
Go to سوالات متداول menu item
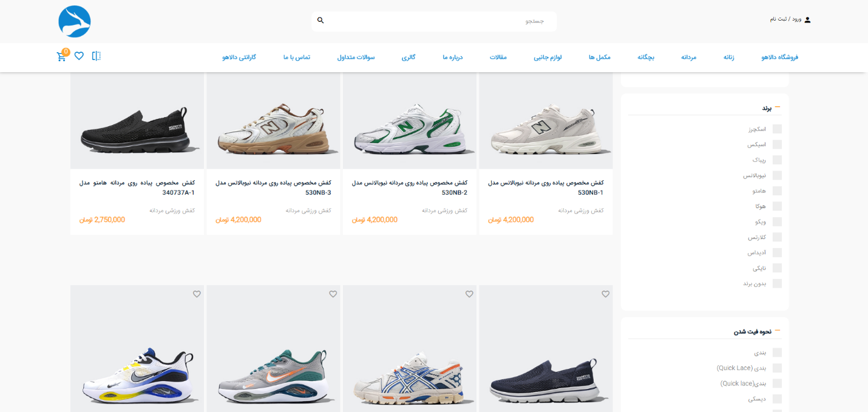coord(356,57)
